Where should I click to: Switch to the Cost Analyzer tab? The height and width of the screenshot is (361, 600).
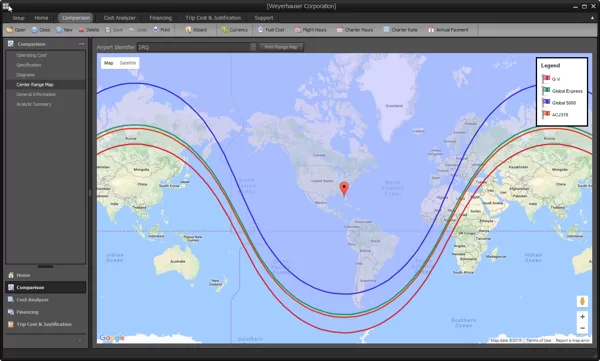(x=119, y=18)
